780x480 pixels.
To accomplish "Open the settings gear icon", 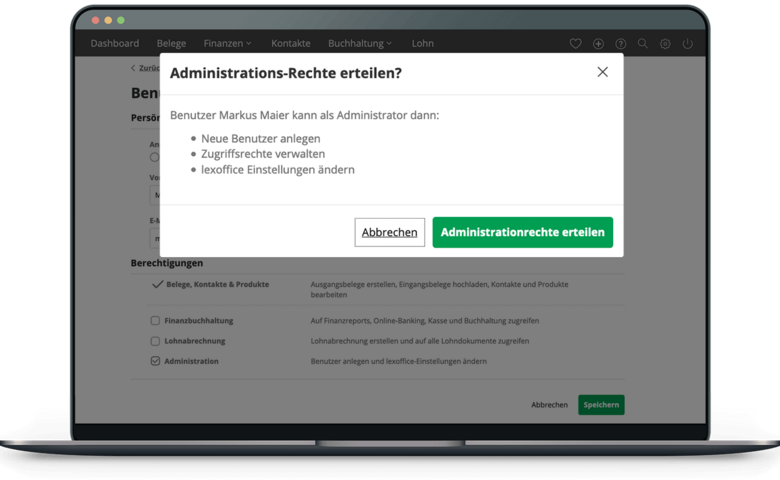I will 666,44.
